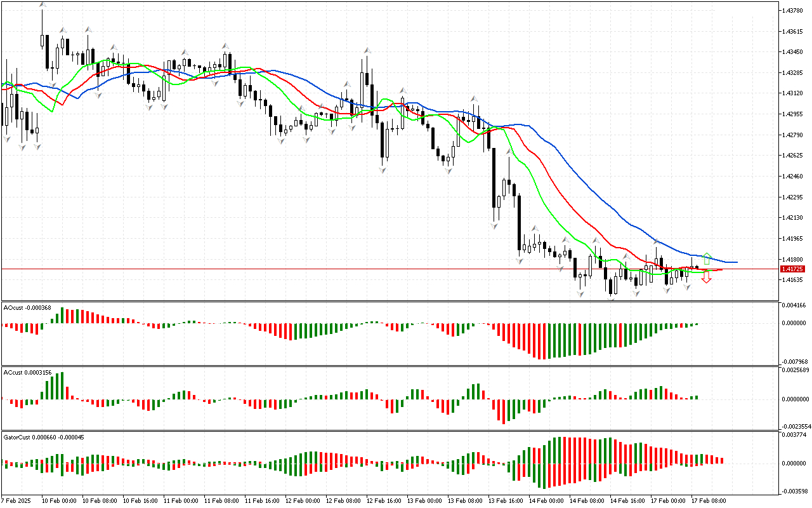Click the 13 Feb 00:00 time label
This screenshot has height=508, width=812.
[424, 500]
